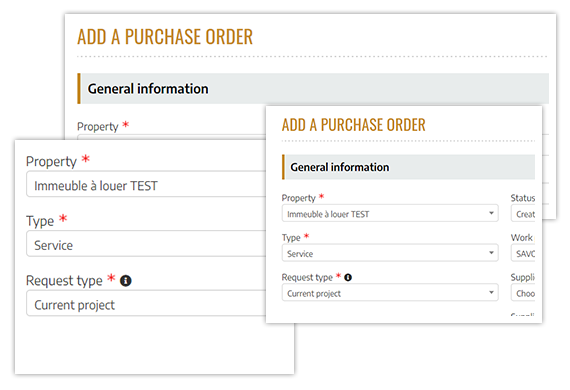Click the Property label in back panel
This screenshot has width=570, height=390.
click(x=97, y=126)
